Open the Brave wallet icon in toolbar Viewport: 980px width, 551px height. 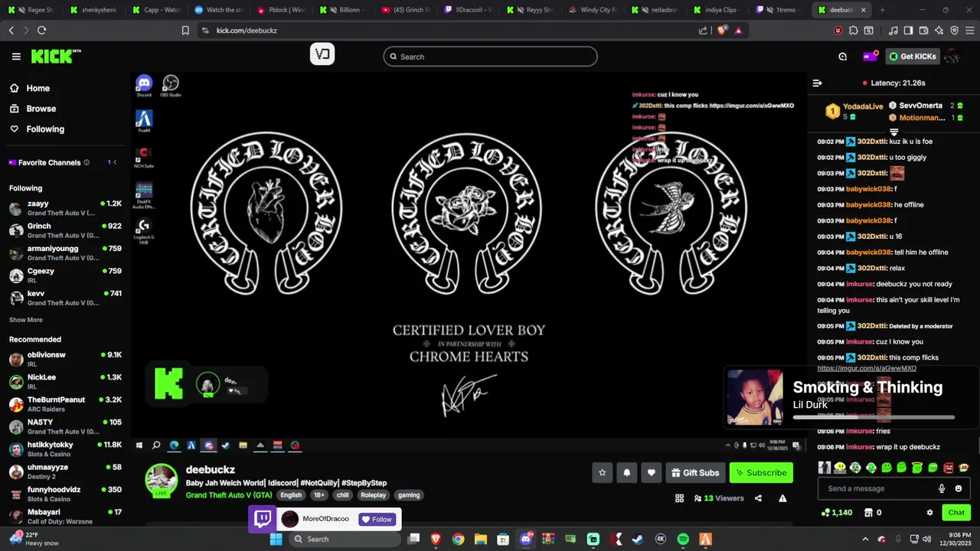pyautogui.click(x=923, y=31)
